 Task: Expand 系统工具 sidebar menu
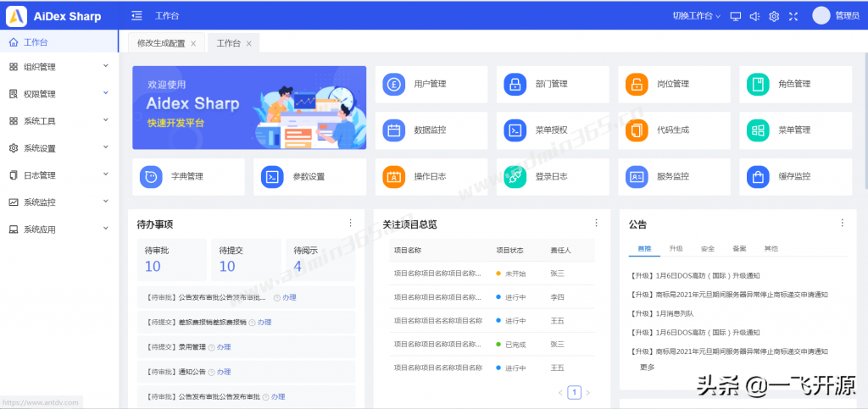pos(59,121)
